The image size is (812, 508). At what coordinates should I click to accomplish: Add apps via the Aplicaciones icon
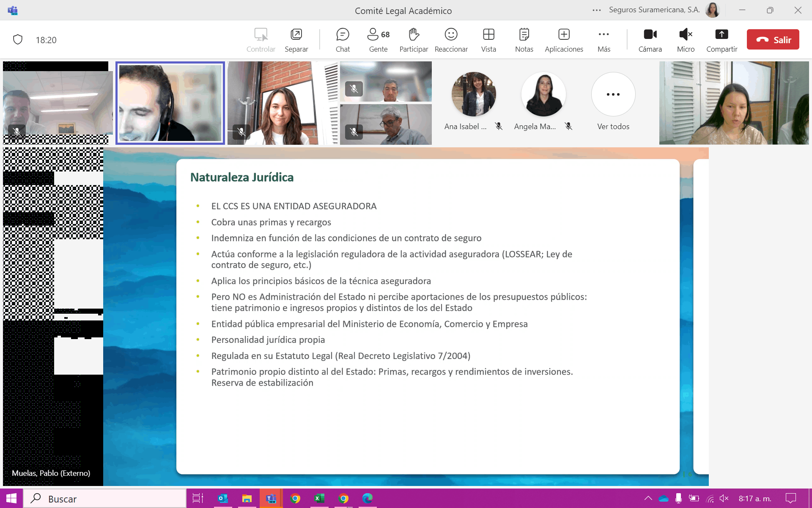pyautogui.click(x=564, y=40)
